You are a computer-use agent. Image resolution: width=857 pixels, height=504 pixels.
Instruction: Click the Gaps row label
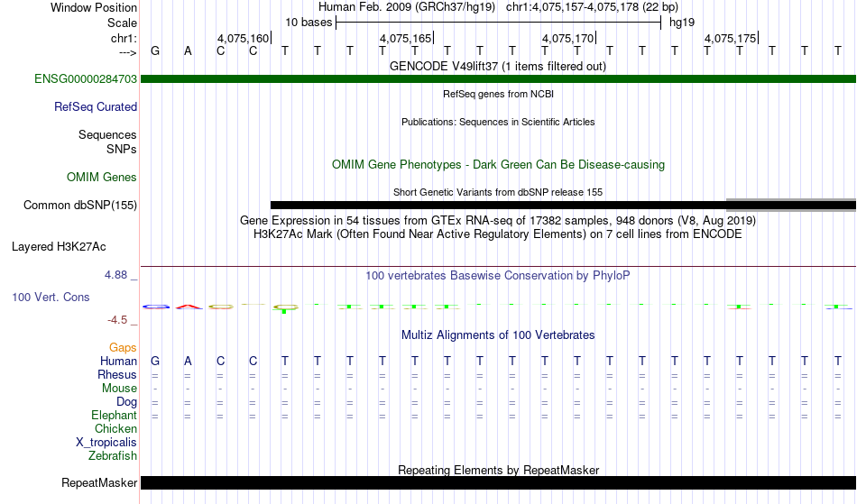[123, 348]
